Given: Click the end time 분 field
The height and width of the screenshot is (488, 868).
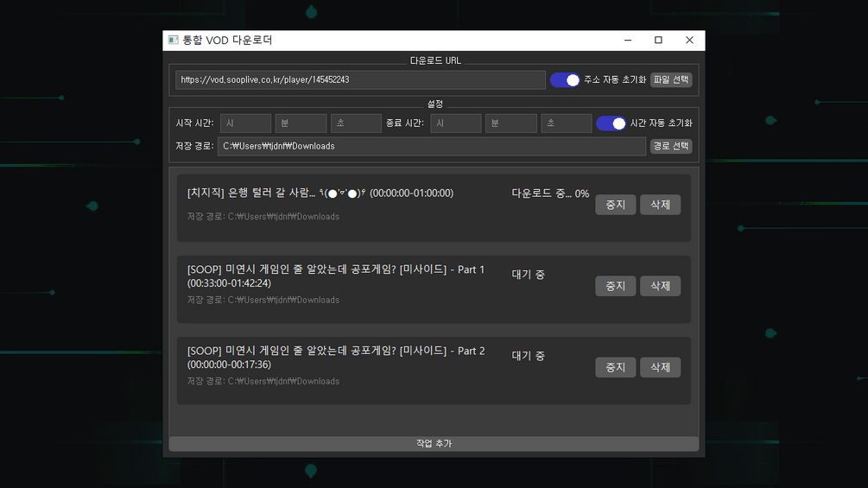Looking at the screenshot, I should click(x=511, y=123).
